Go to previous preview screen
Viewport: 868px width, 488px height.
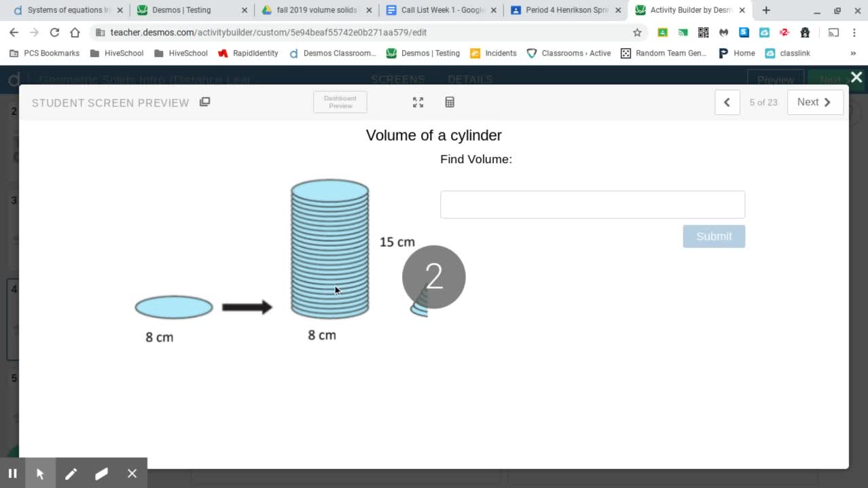pos(727,102)
